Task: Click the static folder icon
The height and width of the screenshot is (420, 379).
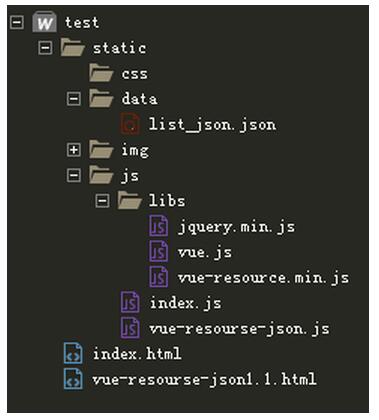Action: point(73,47)
